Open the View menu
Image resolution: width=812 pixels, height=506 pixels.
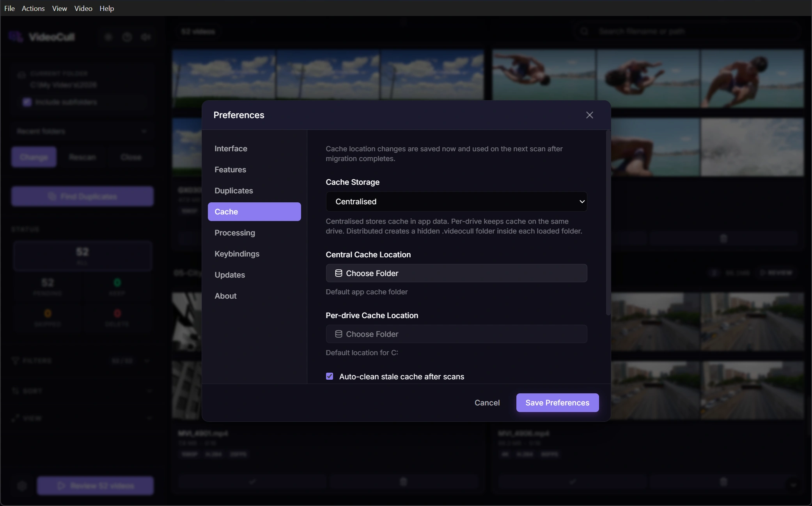59,8
